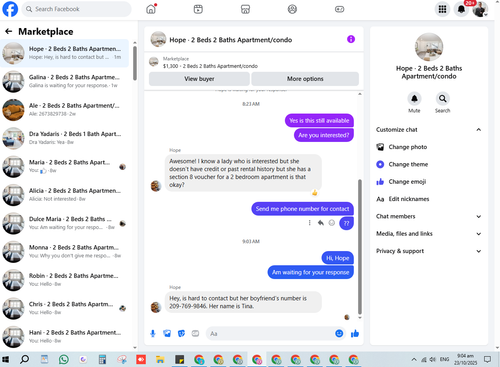This screenshot has height=367, width=500.
Task: Choose a GIF using the GIF icon
Action: click(x=195, y=333)
